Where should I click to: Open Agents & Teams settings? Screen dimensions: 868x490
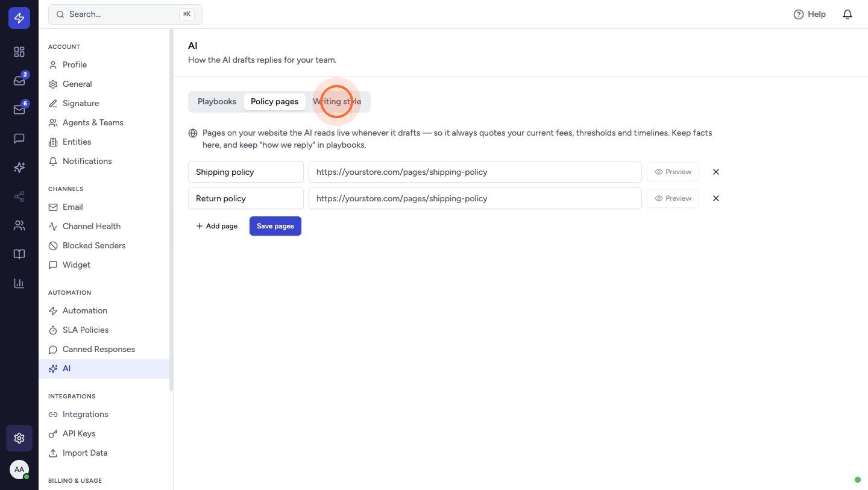click(104, 122)
